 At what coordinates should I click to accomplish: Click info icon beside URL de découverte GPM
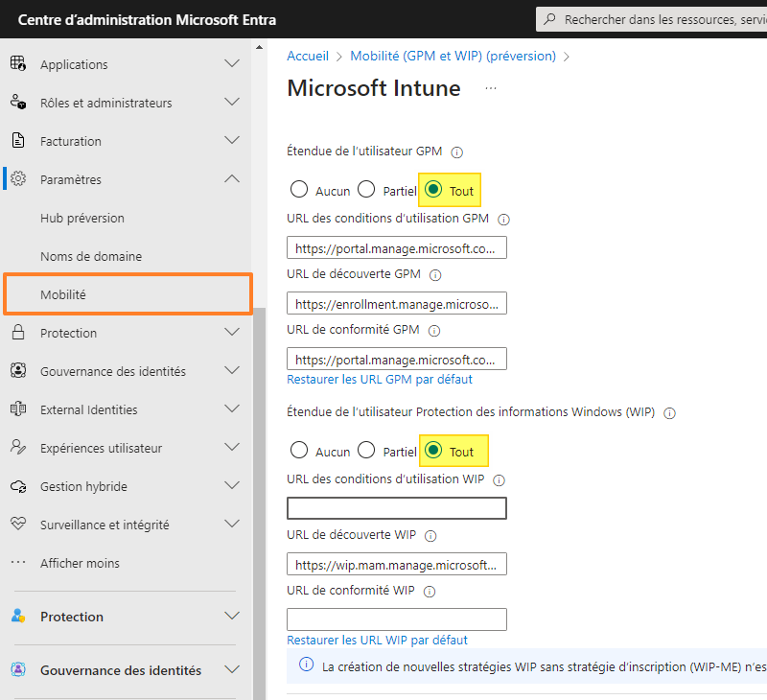[435, 275]
